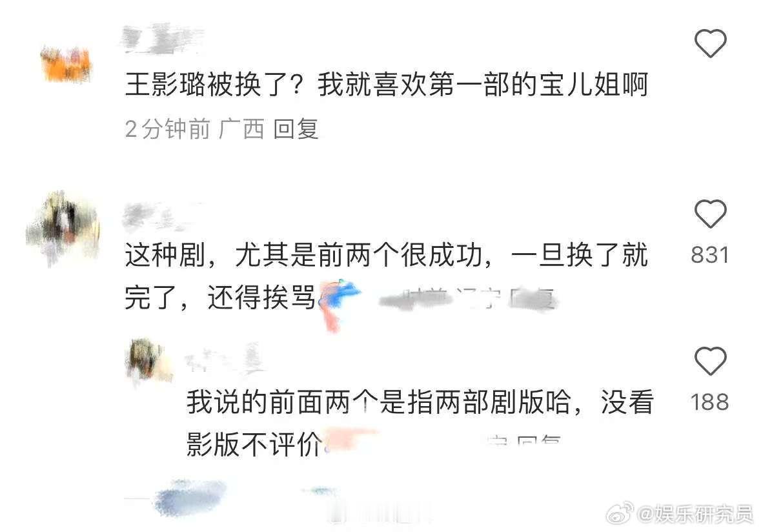The width and height of the screenshot is (761, 532).
Task: Click the 188 like count
Action: (709, 402)
